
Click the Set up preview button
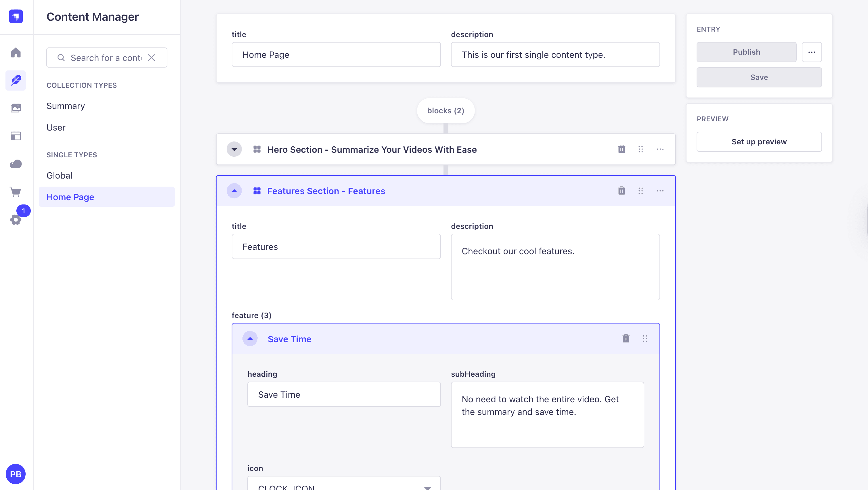[x=759, y=141]
